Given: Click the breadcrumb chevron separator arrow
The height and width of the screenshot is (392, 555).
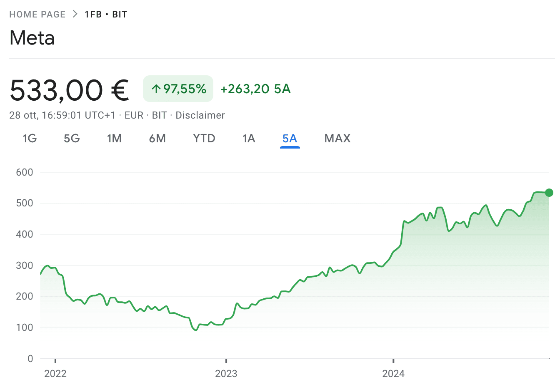Looking at the screenshot, I should point(75,14).
